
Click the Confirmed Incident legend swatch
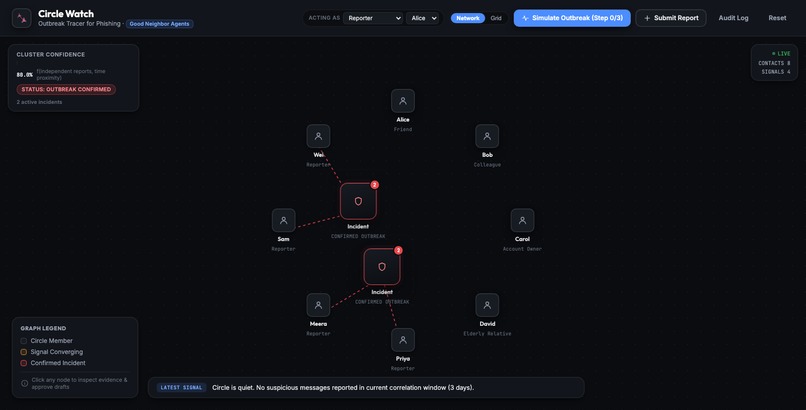point(24,363)
